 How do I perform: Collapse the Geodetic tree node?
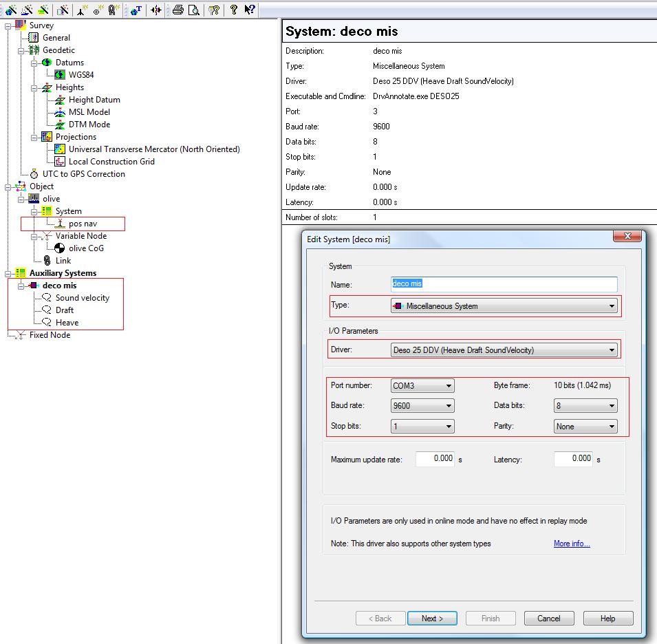click(x=21, y=50)
